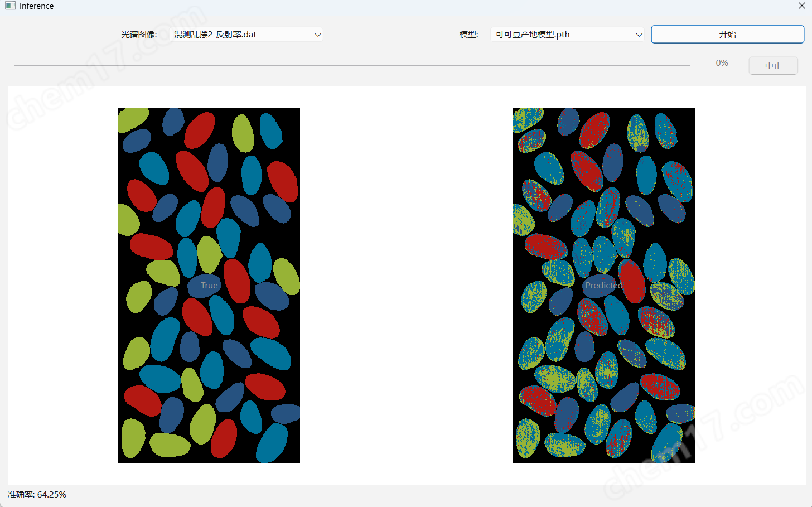Open the 模型 model dropdown
The height and width of the screenshot is (507, 812).
(x=567, y=34)
